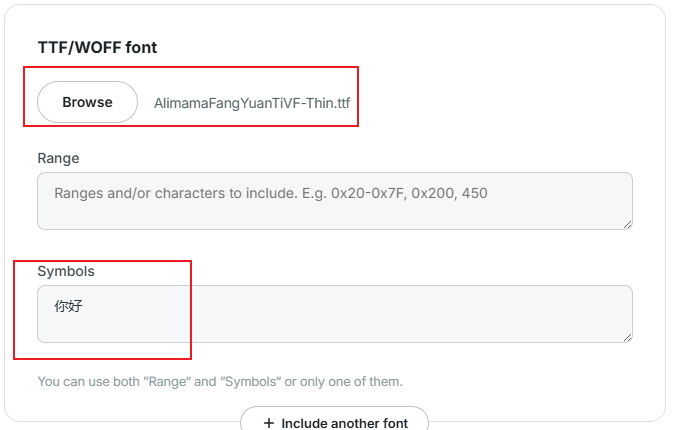Place cursor right after 你好 characters
This screenshot has height=430, width=678.
click(x=84, y=306)
